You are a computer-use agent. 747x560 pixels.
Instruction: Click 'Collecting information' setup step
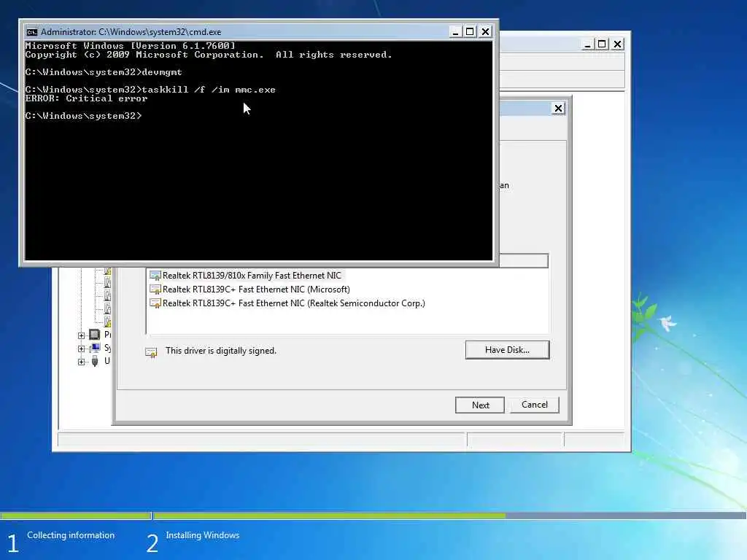[x=71, y=535]
